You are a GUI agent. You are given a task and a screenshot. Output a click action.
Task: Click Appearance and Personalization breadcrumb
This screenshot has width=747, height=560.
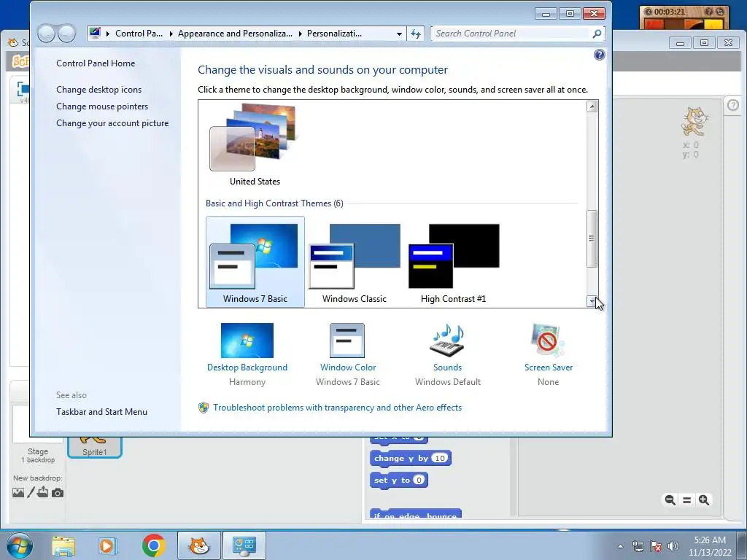point(235,34)
